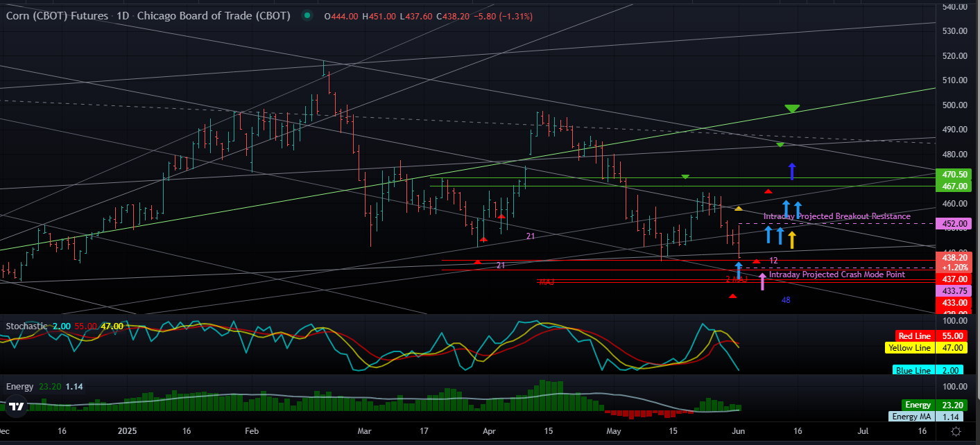Click the TradingView logo

(x=17, y=408)
